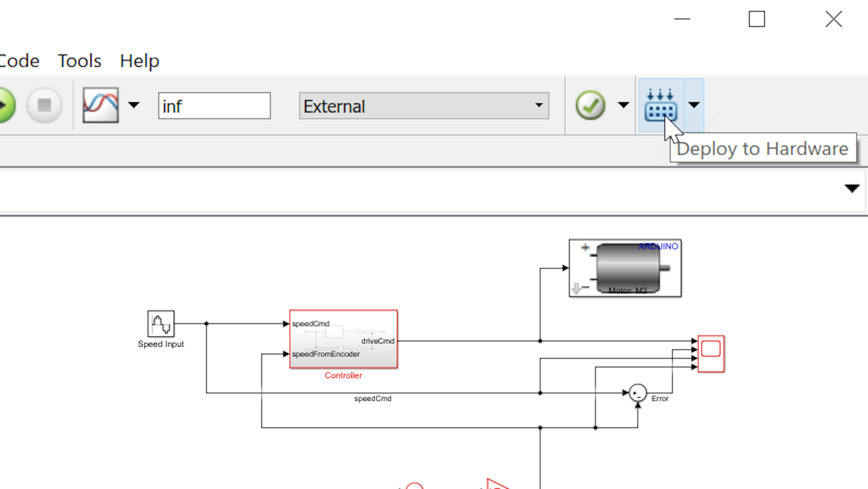Click the green Run button
Image resolution: width=868 pixels, height=489 pixels.
[7, 105]
